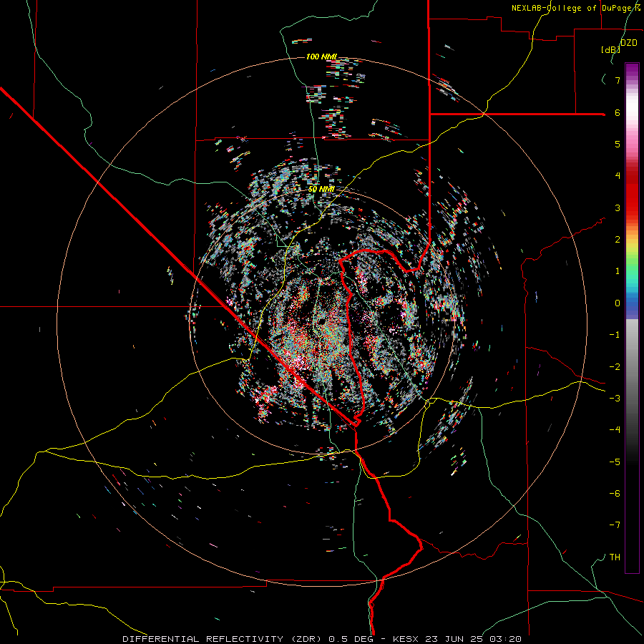This screenshot has width=644, height=644.
Task: Click the 50 NMI range ring label
Action: point(321,189)
